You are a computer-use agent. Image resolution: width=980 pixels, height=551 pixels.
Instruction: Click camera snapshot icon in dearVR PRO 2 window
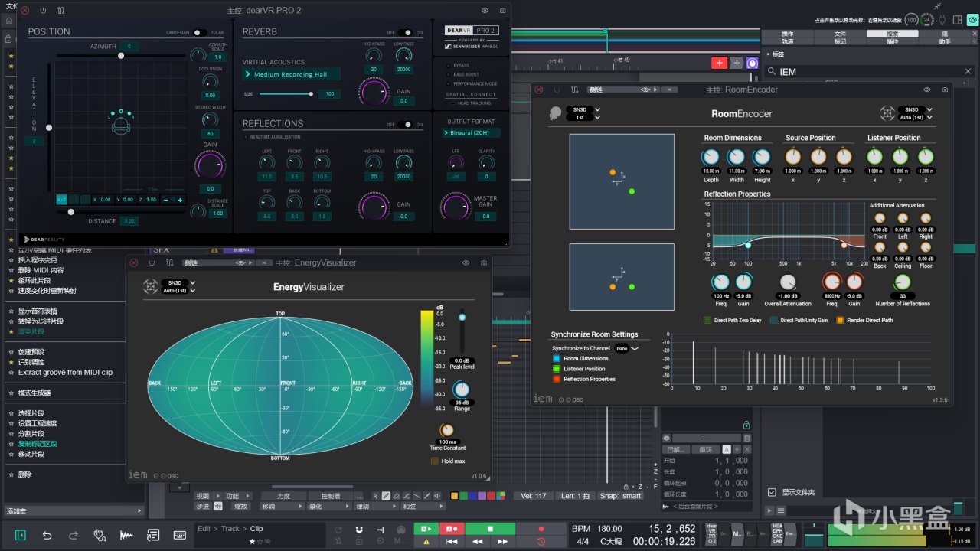click(x=503, y=11)
